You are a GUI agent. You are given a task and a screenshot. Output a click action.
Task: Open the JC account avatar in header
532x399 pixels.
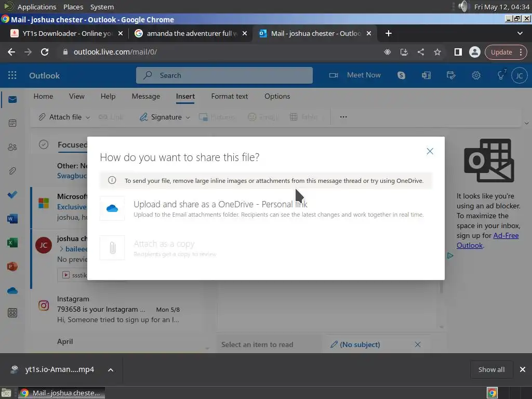519,75
